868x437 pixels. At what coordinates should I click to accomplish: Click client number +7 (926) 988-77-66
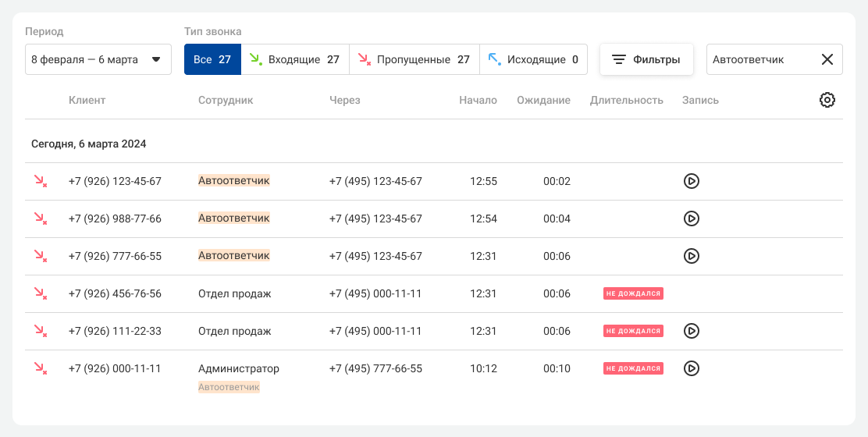point(116,218)
